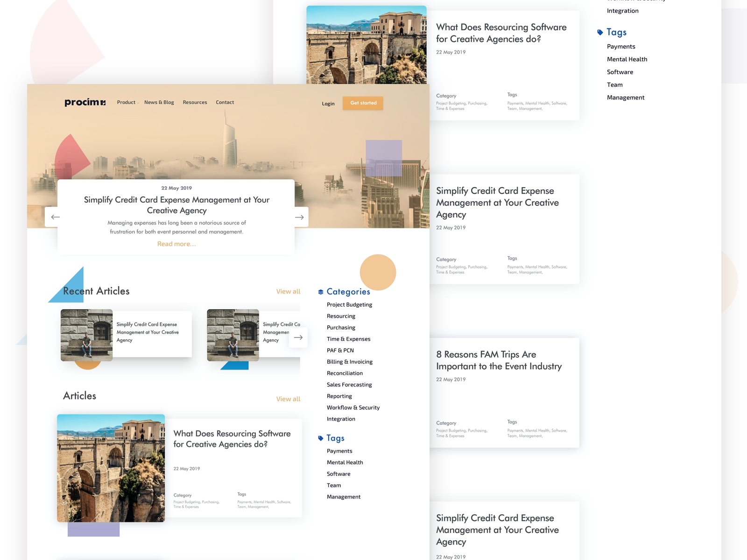Click the Login link
This screenshot has width=747, height=560.
[328, 104]
